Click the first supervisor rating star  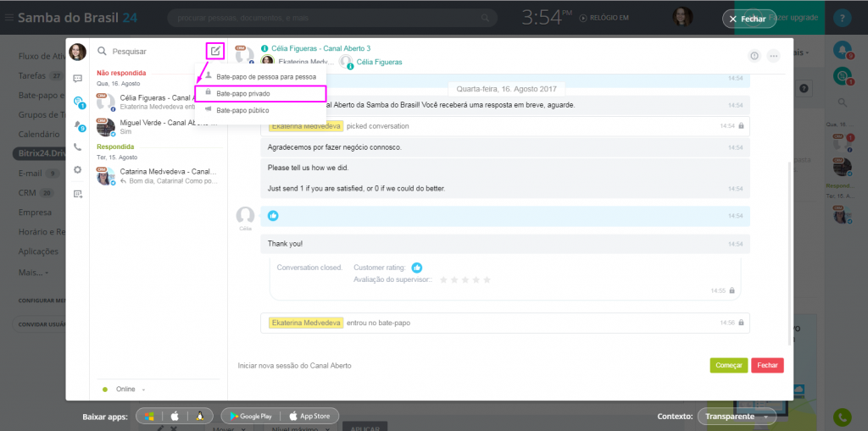coord(443,280)
